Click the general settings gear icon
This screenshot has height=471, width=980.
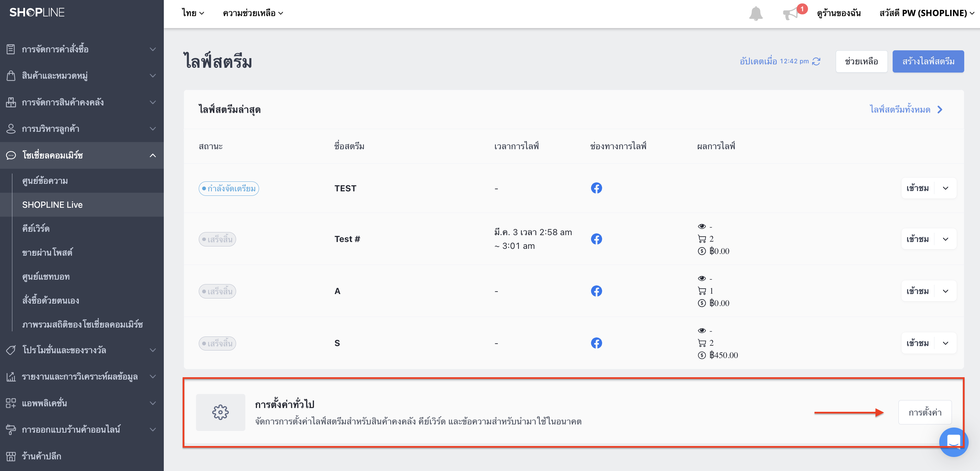pyautogui.click(x=220, y=412)
